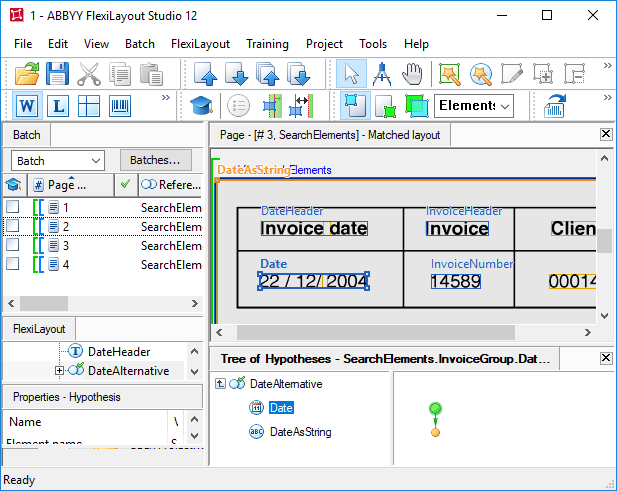Screen dimensions: 617x491
Task: Expand the first-row toolbar overflow chevron
Action: click(x=608, y=66)
